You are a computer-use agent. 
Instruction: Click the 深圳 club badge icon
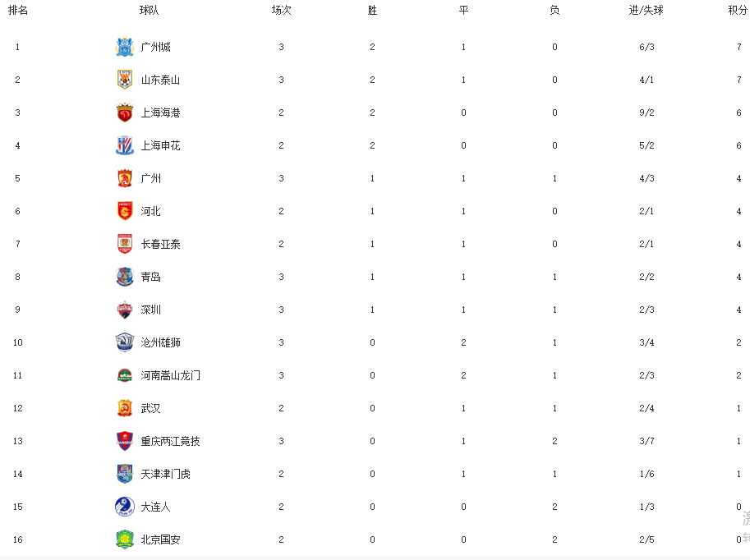pos(125,310)
